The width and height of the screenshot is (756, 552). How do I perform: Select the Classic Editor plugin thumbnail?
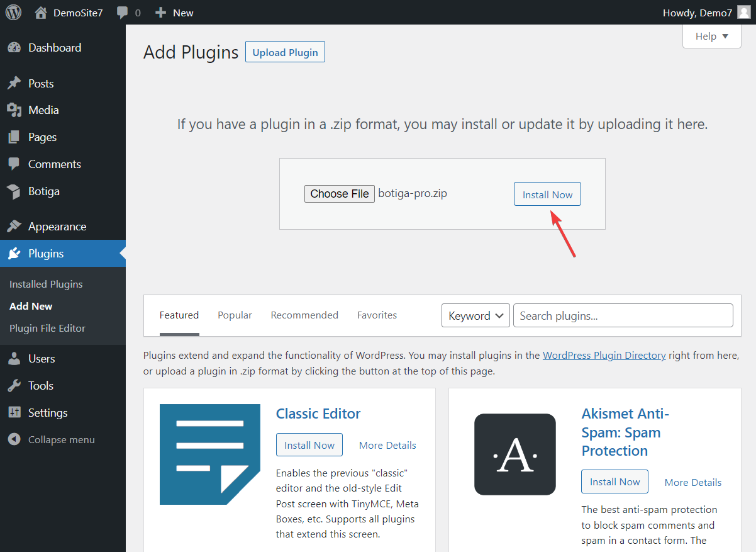coord(210,454)
